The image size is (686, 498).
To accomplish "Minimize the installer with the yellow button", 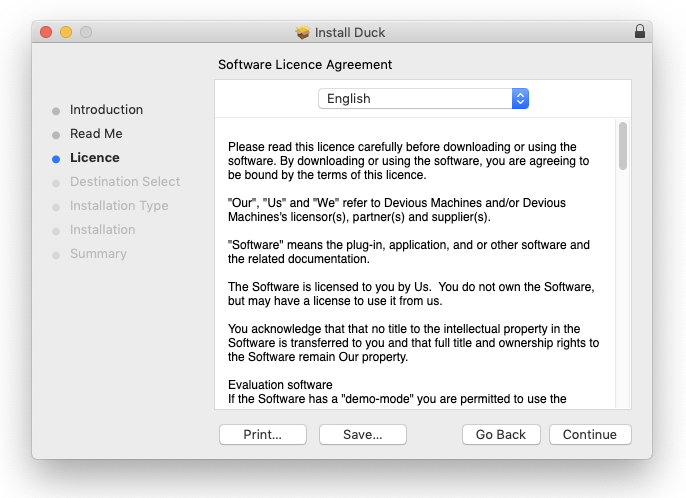I will coord(66,32).
